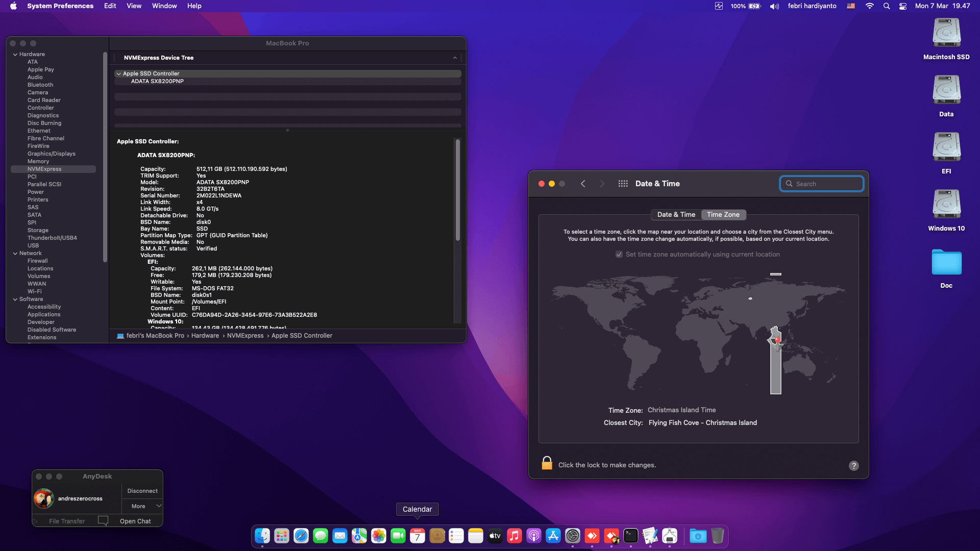This screenshot has width=980, height=551.
Task: Show all preferences with the grid icon
Action: coord(623,184)
